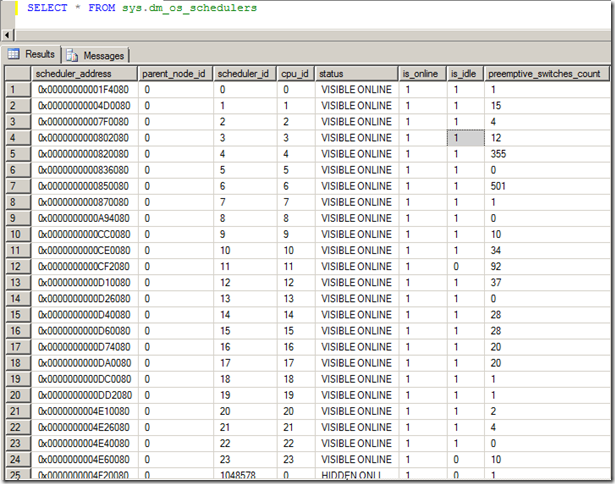Image resolution: width=615 pixels, height=484 pixels.
Task: Click sys.dm_os_schedulers in the query text
Action: [x=189, y=8]
